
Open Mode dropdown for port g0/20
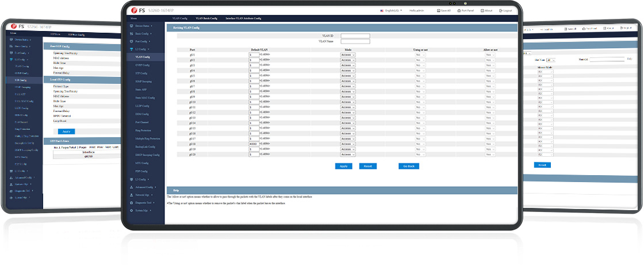[348, 154]
